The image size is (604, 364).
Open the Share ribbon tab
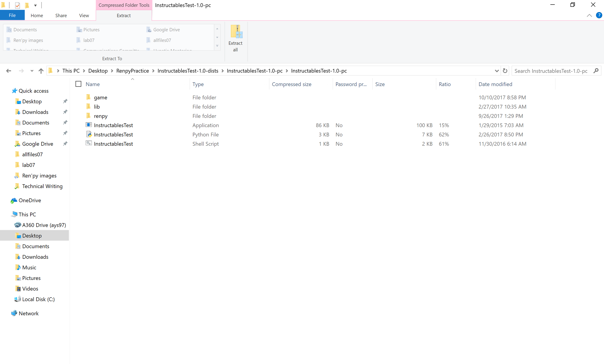61,15
